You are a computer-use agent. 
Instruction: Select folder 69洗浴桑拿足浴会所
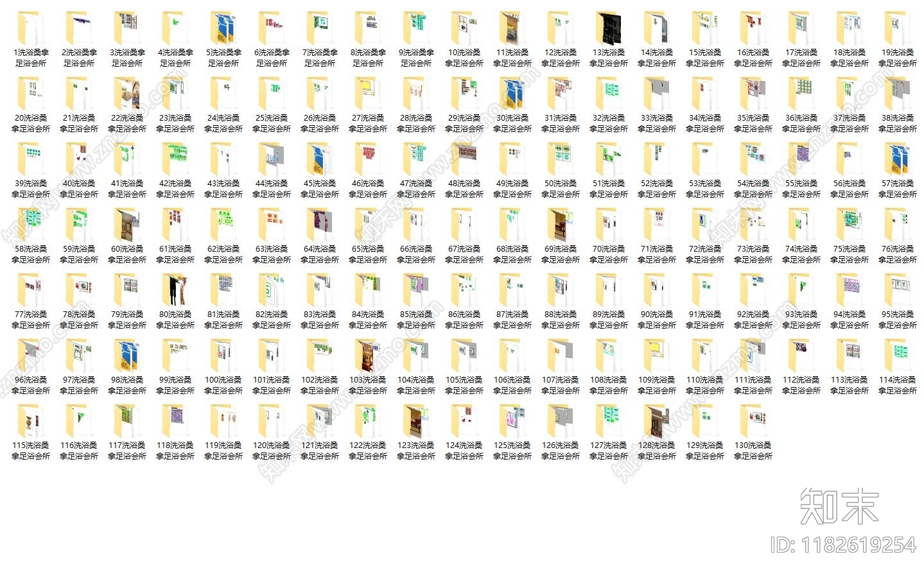click(x=561, y=236)
